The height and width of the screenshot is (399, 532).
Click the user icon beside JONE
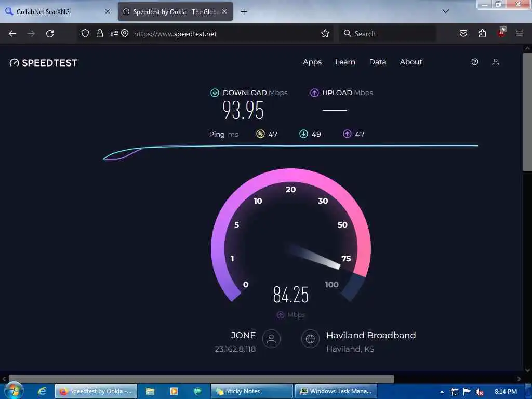tap(271, 339)
